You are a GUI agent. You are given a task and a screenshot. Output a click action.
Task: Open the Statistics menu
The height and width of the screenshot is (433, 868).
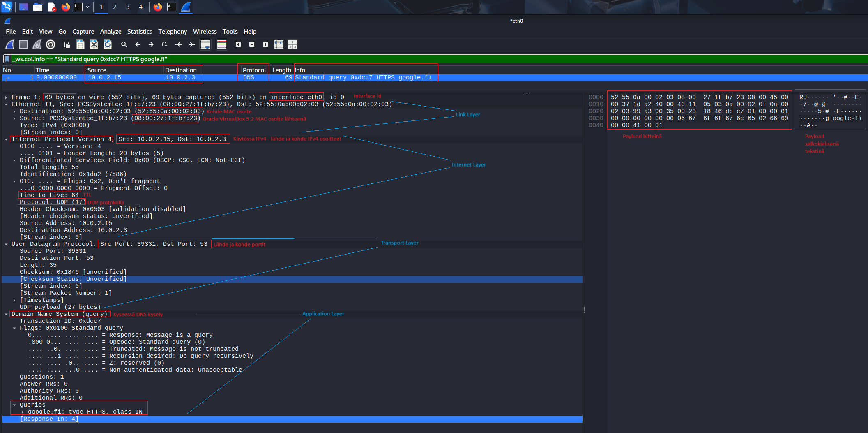pos(139,32)
